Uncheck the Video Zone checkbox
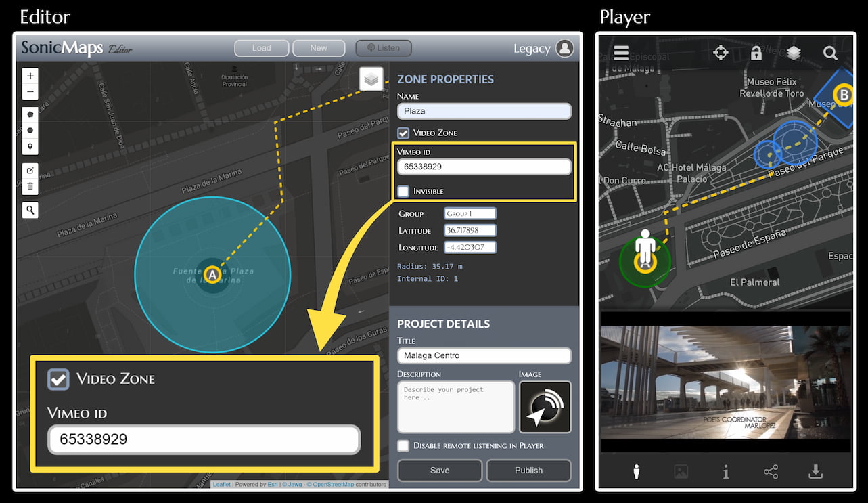 tap(403, 133)
